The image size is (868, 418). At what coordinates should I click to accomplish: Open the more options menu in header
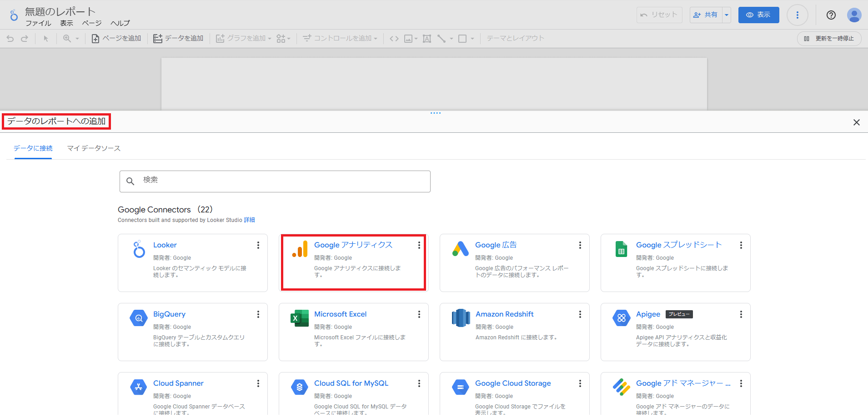[797, 15]
